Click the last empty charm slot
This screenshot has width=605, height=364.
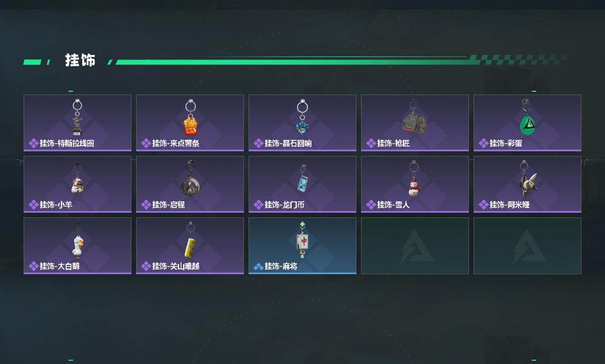[x=527, y=246]
